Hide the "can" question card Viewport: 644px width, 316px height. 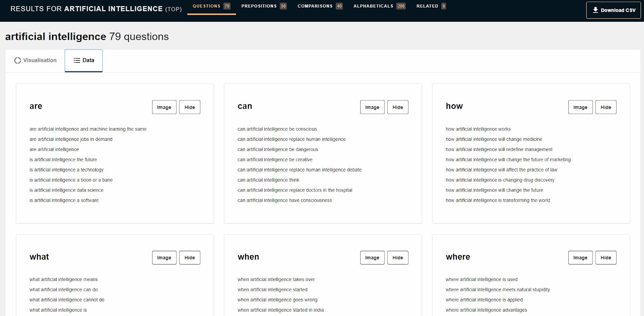(x=398, y=107)
